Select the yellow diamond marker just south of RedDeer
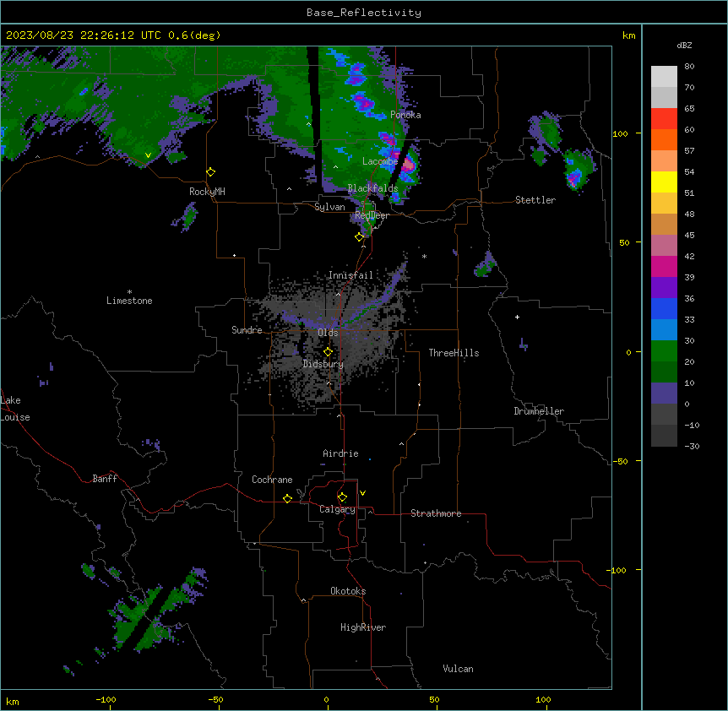Image resolution: width=728 pixels, height=711 pixels. tap(360, 237)
